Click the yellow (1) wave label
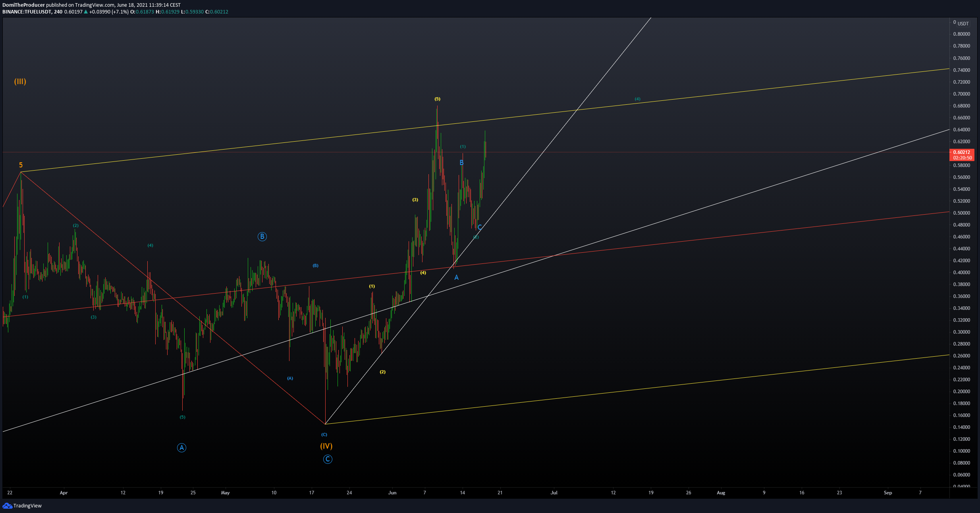Screen dimensions: 980x513 [372, 286]
